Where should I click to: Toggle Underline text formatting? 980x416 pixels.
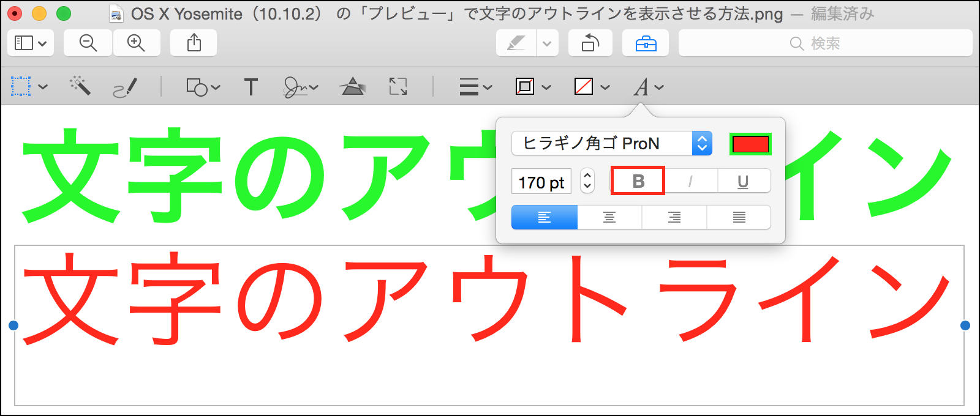click(744, 181)
